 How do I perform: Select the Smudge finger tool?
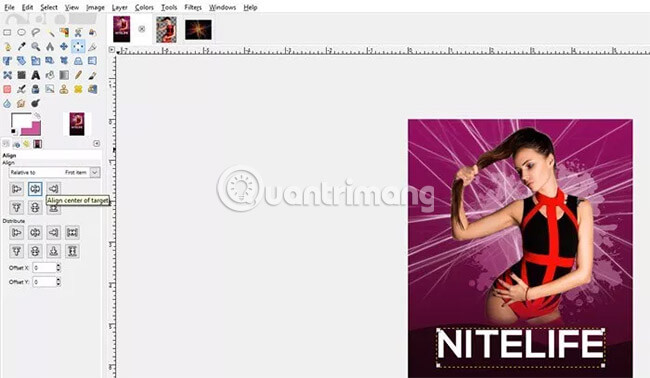(21, 103)
